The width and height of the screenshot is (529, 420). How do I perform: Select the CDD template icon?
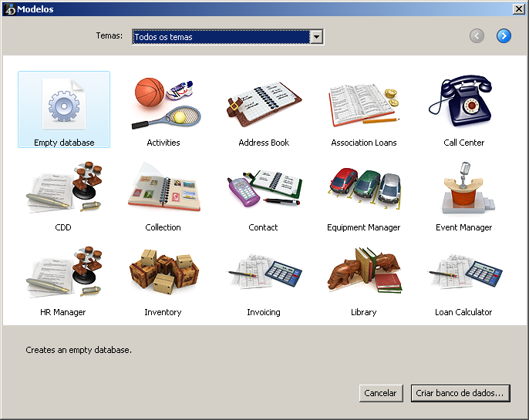[63, 190]
